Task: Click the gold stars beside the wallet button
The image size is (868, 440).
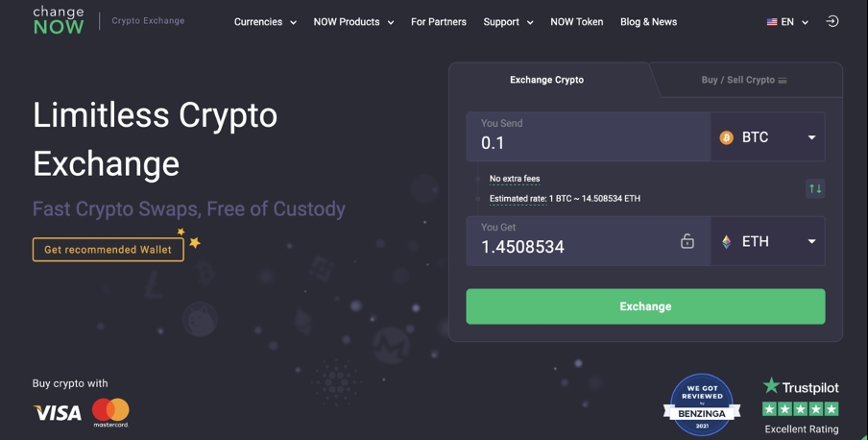Action: point(189,238)
